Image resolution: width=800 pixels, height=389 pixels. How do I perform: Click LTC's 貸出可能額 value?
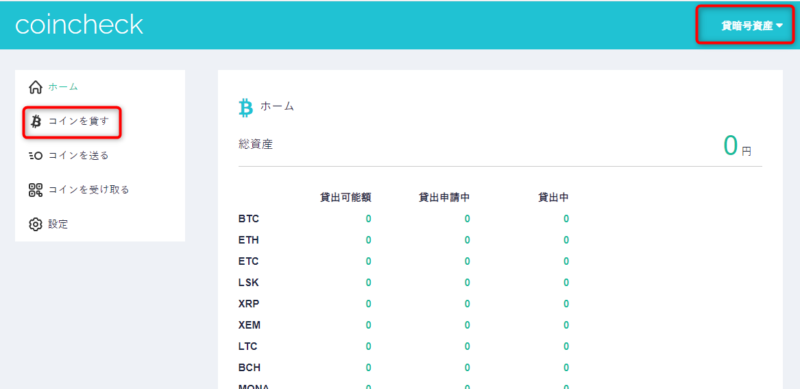click(x=368, y=347)
